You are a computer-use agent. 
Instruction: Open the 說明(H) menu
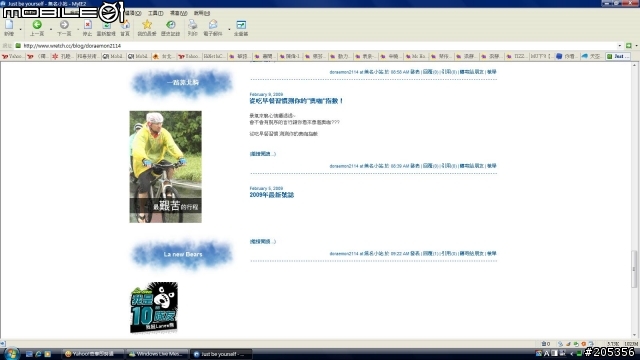tap(201, 13)
